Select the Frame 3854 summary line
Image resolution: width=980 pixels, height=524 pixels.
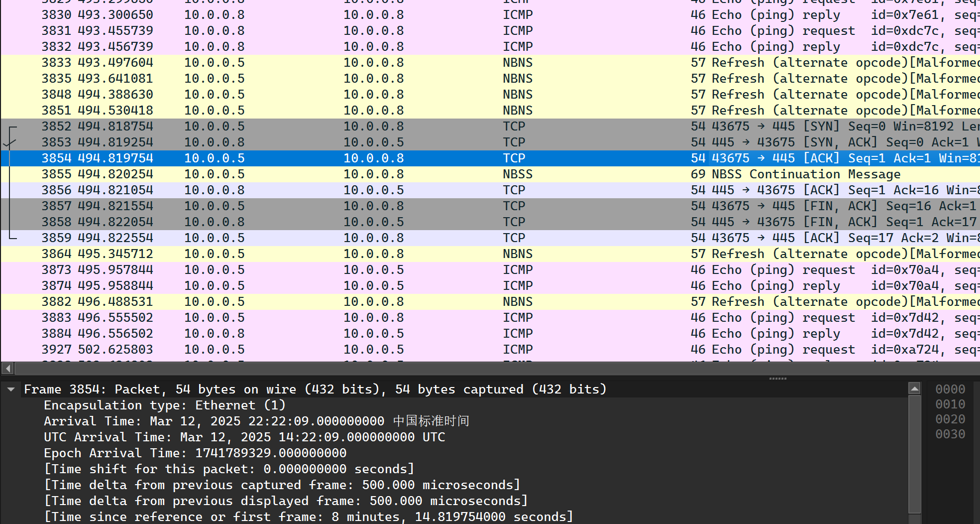click(315, 390)
